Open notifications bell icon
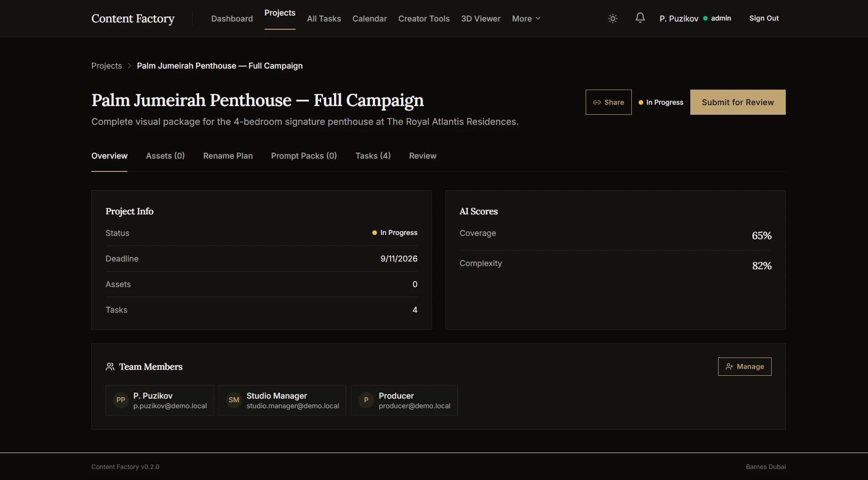 [x=640, y=18]
